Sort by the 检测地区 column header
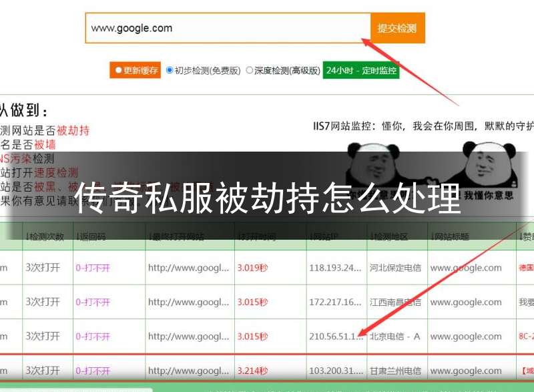 [388, 236]
